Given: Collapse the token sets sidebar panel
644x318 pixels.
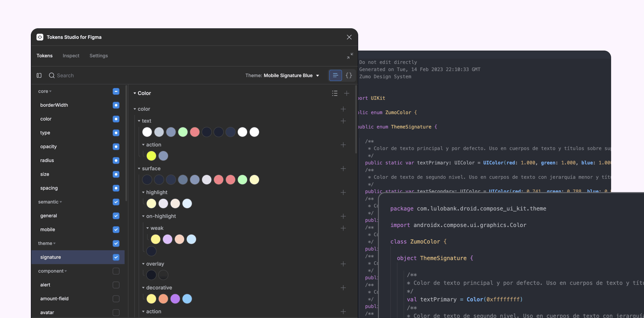Looking at the screenshot, I should 39,75.
